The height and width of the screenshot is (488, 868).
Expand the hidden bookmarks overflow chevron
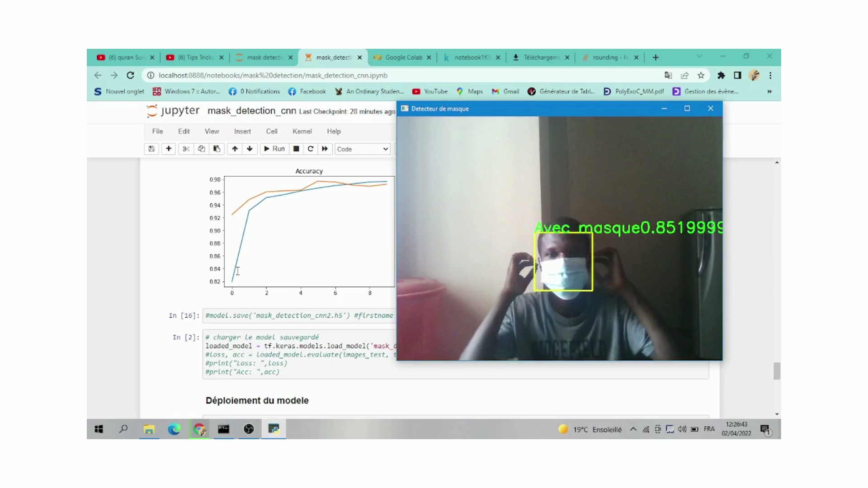769,91
